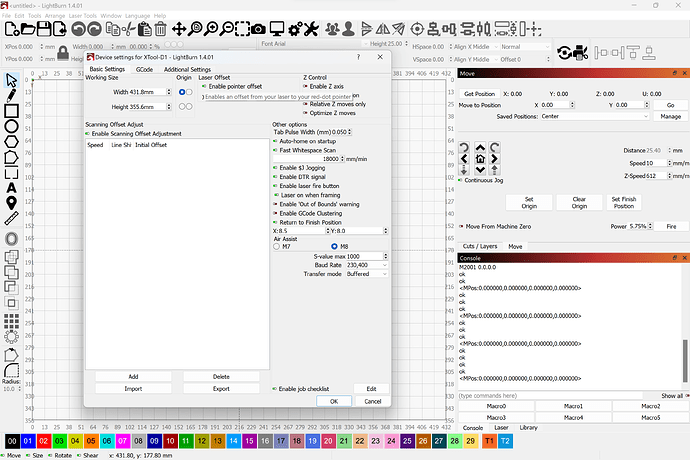Viewport: 690px width, 460px height.
Task: Click the Redo arrow icon
Action: [x=94, y=29]
